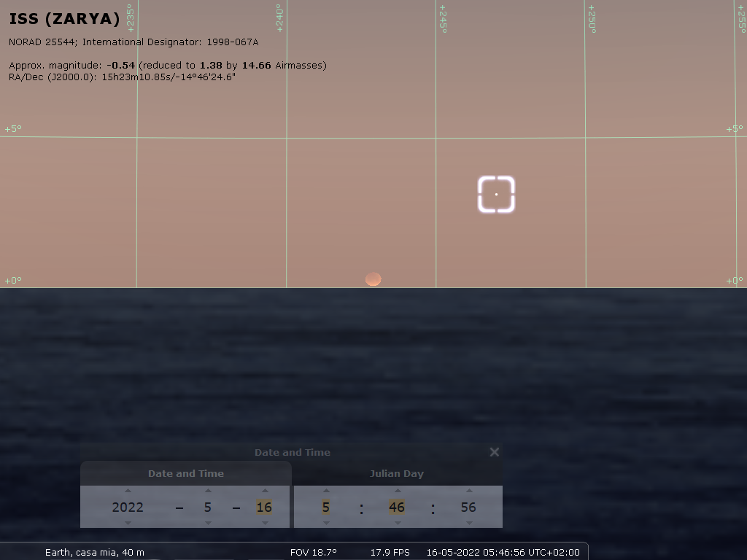Decrease the hour value with down arrow
The width and height of the screenshot is (747, 560).
(x=326, y=523)
